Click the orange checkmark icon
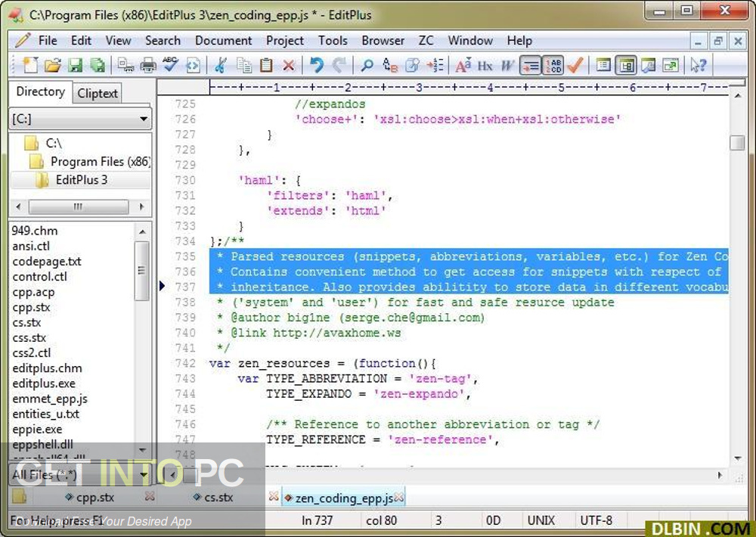This screenshot has width=756, height=537. tap(575, 65)
